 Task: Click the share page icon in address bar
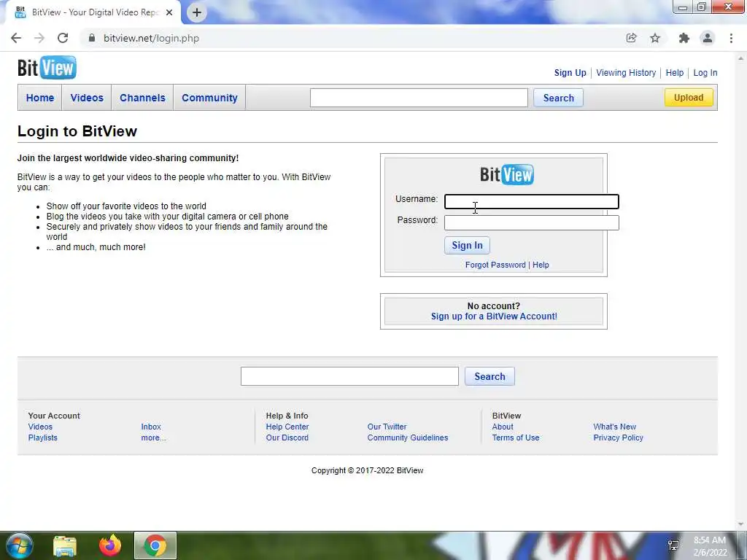click(x=631, y=38)
